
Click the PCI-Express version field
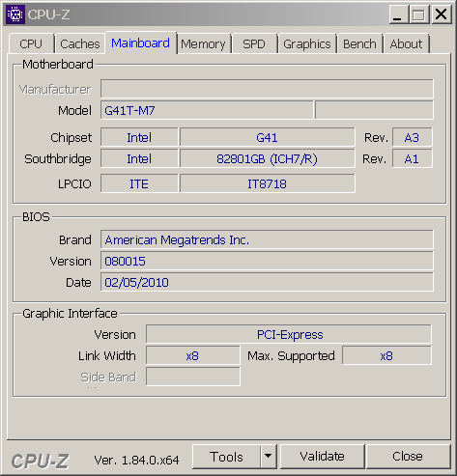(289, 334)
